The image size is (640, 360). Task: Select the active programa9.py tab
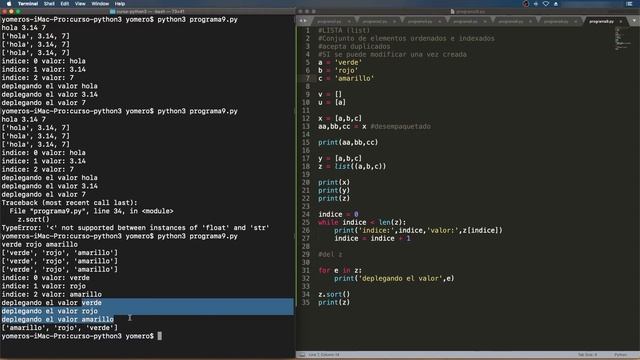601,21
